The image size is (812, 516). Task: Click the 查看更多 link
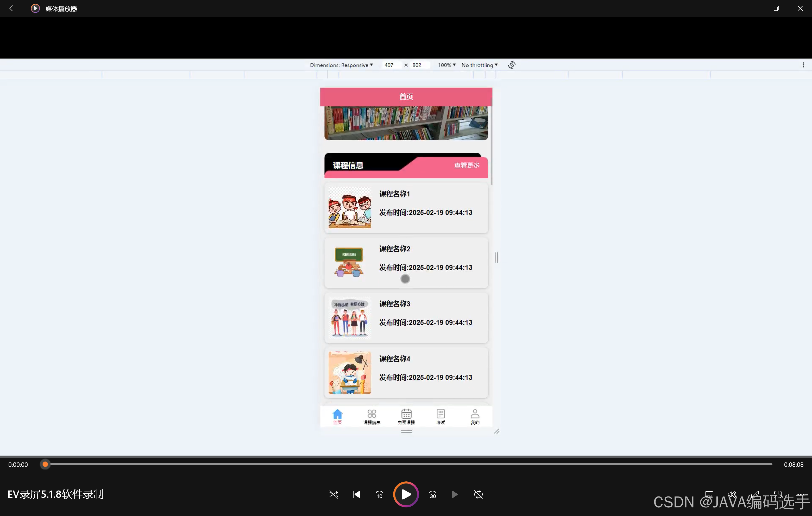pos(466,165)
